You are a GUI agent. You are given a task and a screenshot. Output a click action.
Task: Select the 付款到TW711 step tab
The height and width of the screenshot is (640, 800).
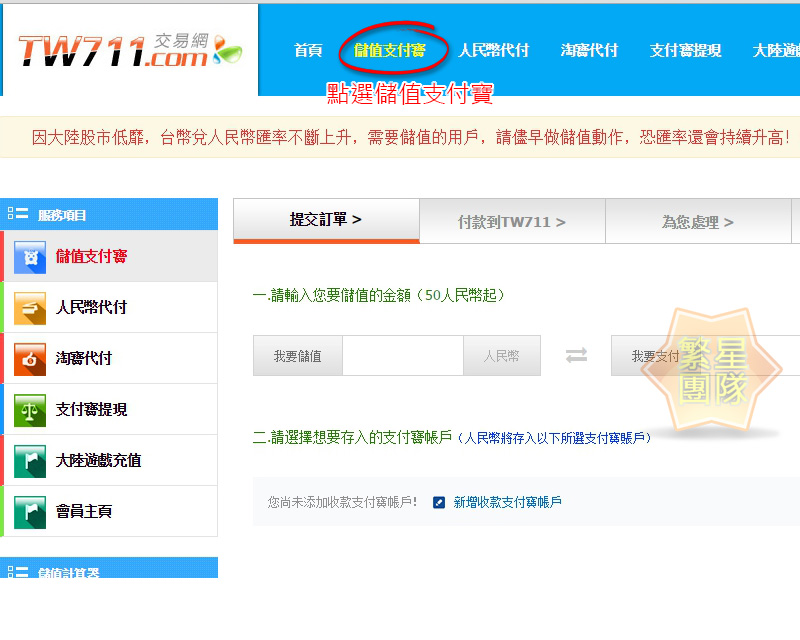coord(512,222)
